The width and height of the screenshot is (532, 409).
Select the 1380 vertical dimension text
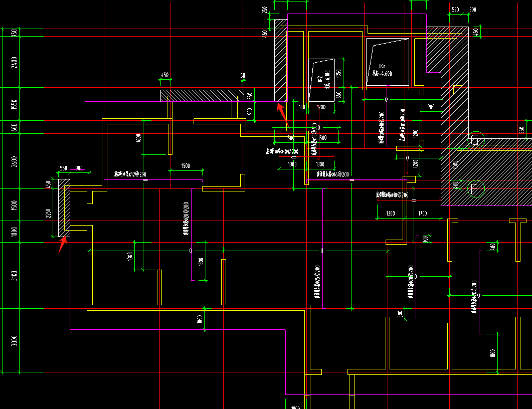[130, 257]
